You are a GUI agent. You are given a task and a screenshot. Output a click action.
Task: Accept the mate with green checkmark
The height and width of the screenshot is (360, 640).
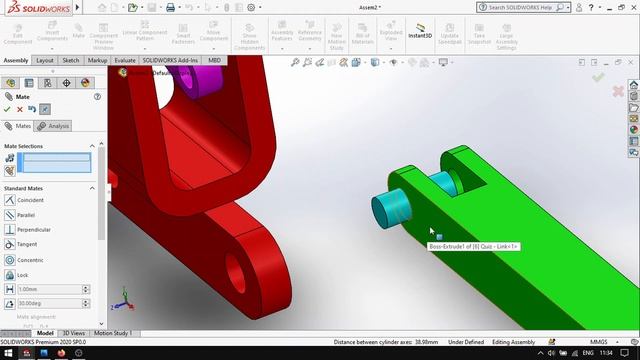click(x=7, y=109)
